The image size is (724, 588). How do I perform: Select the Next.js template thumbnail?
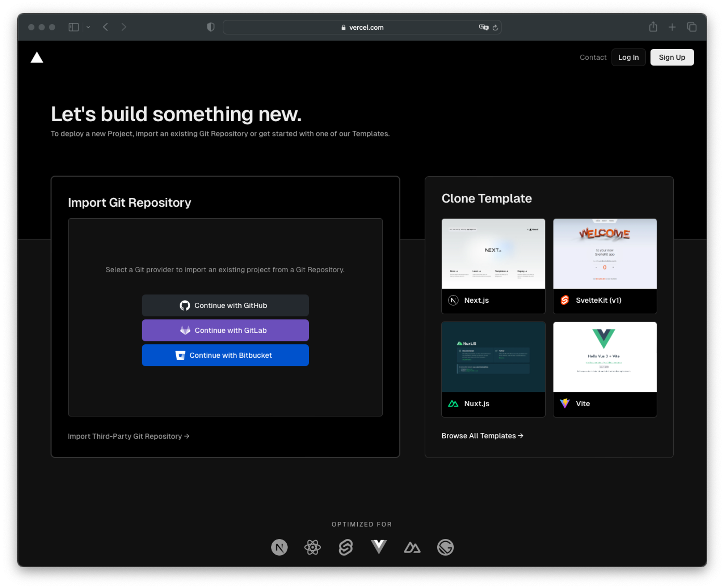point(493,253)
